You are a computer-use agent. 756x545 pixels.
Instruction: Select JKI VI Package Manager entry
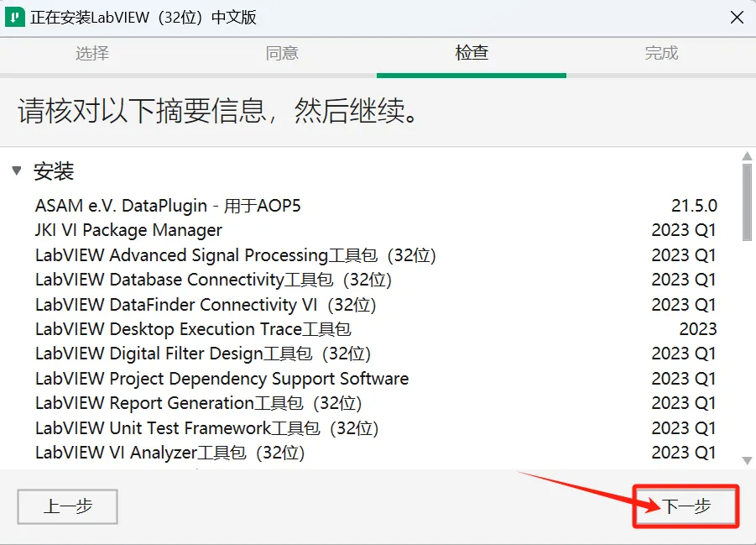click(376, 230)
